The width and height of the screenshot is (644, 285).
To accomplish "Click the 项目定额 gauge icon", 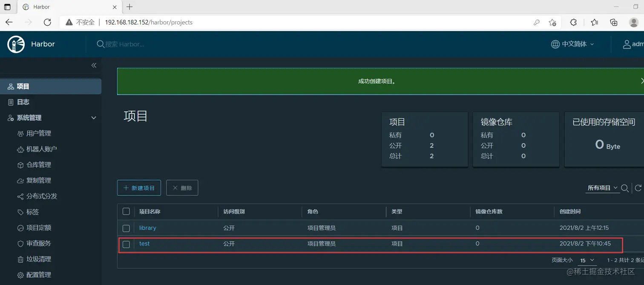I will tap(20, 228).
